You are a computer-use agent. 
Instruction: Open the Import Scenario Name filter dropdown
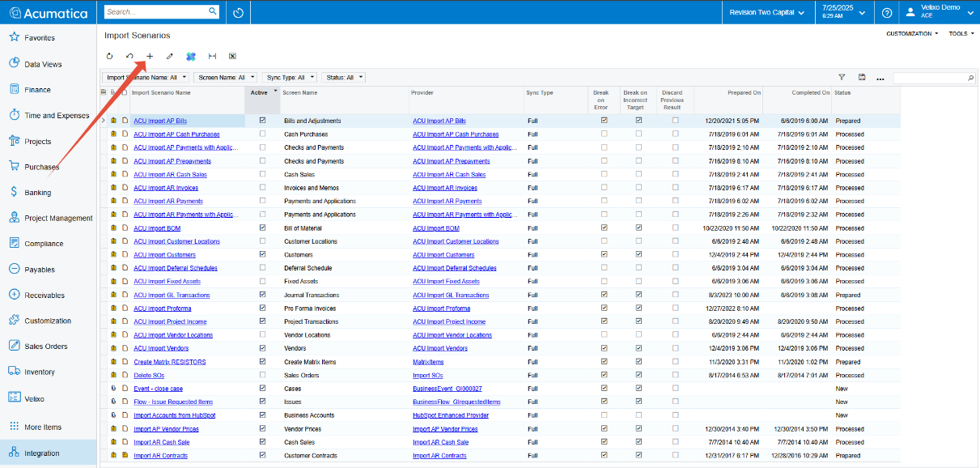tap(146, 78)
